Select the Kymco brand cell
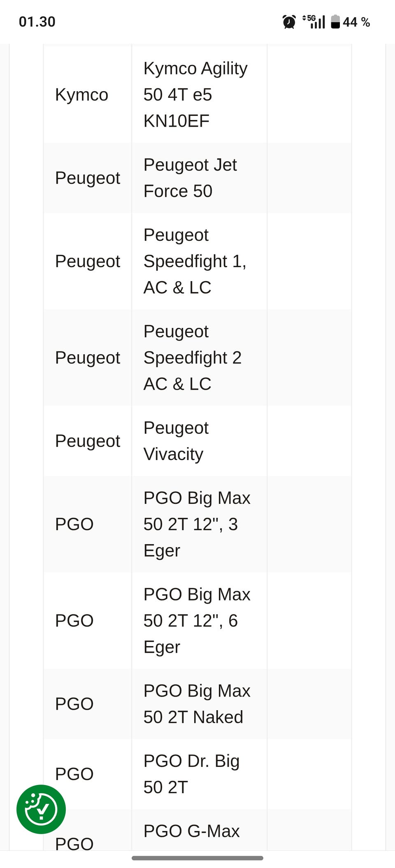This screenshot has height=868, width=395. [81, 95]
